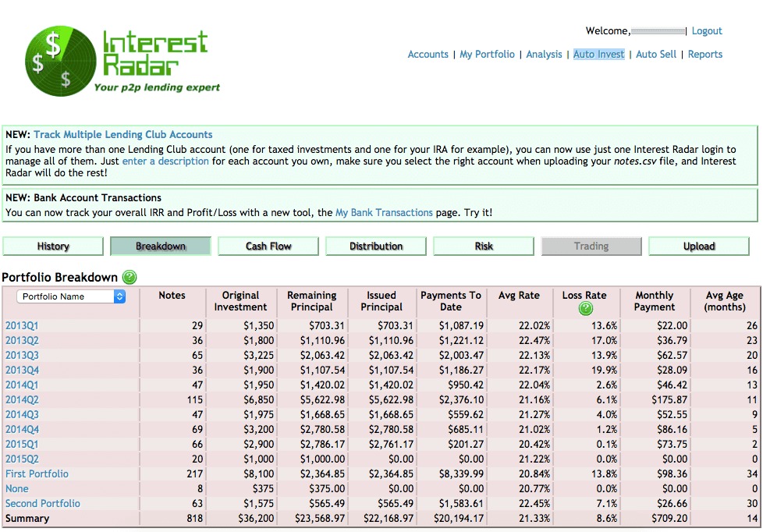Follow the 'enter a description' link
The image size is (763, 532).
[x=165, y=161]
